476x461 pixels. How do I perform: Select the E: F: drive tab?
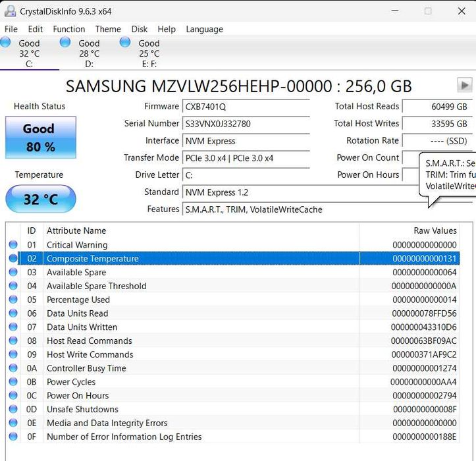[x=149, y=53]
